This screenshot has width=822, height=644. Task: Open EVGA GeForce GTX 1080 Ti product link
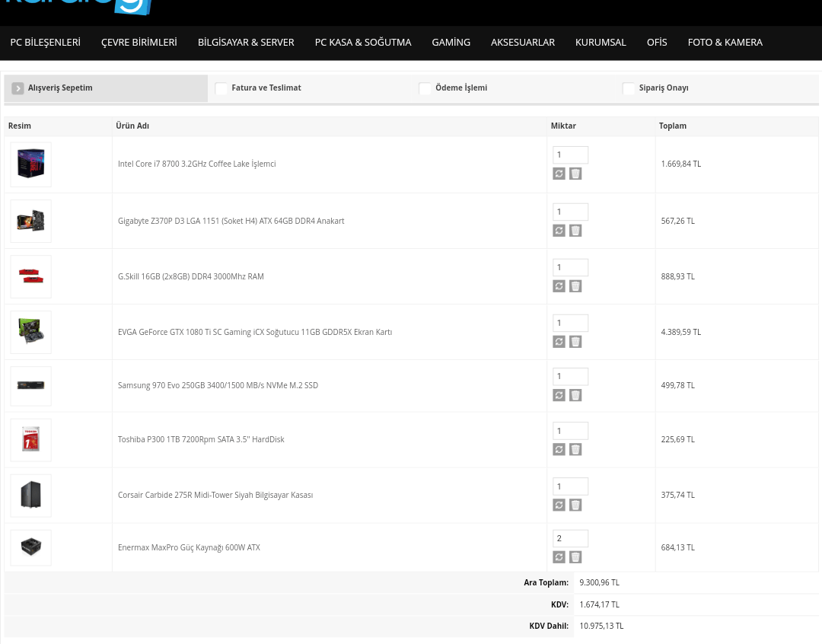point(255,333)
